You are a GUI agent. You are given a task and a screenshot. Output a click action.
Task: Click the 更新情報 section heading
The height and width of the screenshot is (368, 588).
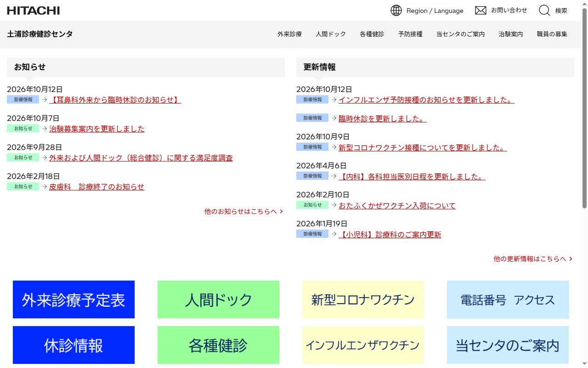click(x=320, y=67)
